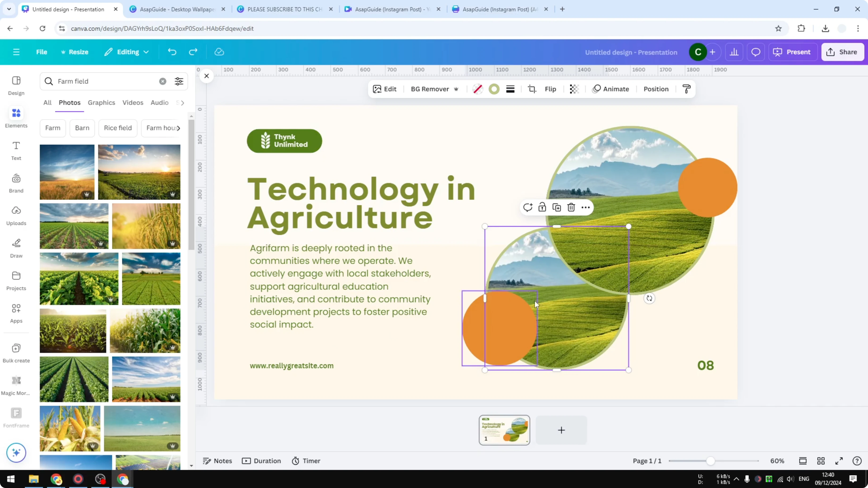868x488 pixels.
Task: Open search filter options beside search bar
Action: pyautogui.click(x=179, y=81)
